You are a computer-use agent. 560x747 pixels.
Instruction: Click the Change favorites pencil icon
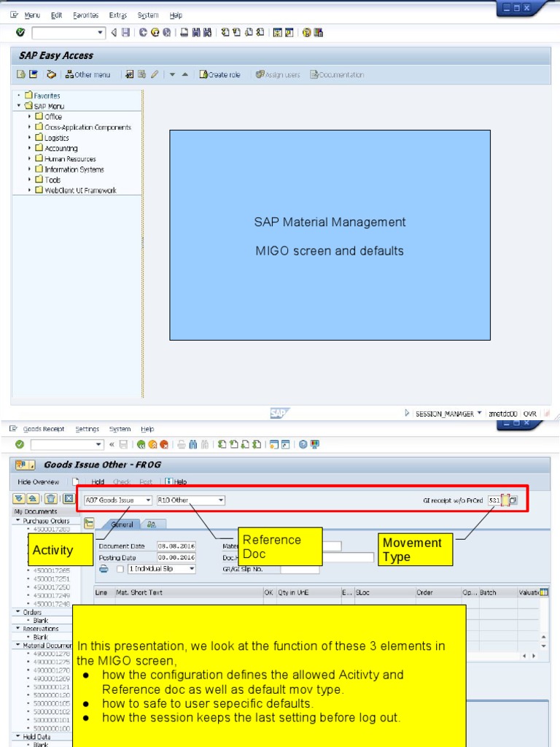coord(155,74)
